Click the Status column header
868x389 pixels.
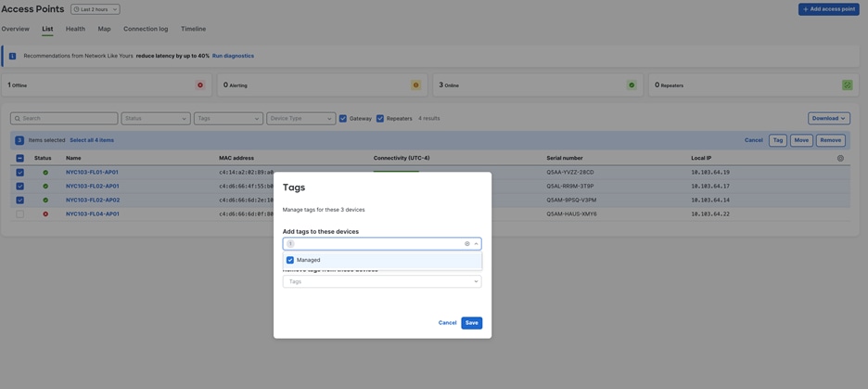(43, 158)
